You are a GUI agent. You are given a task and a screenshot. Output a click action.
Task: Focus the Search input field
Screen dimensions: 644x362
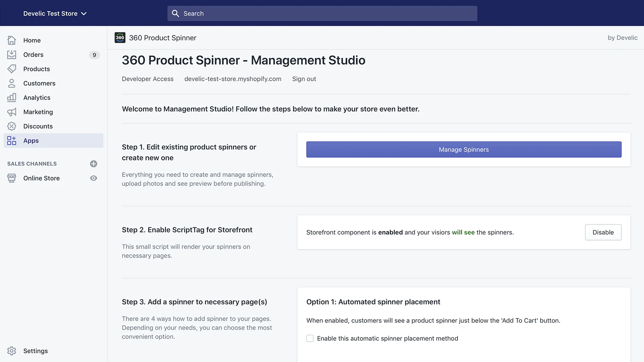click(322, 13)
